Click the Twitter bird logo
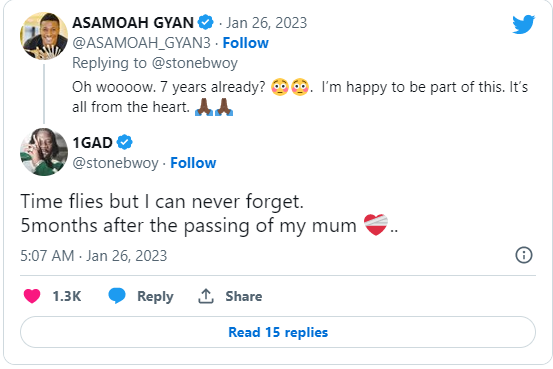The width and height of the screenshot is (553, 369). coord(524,24)
